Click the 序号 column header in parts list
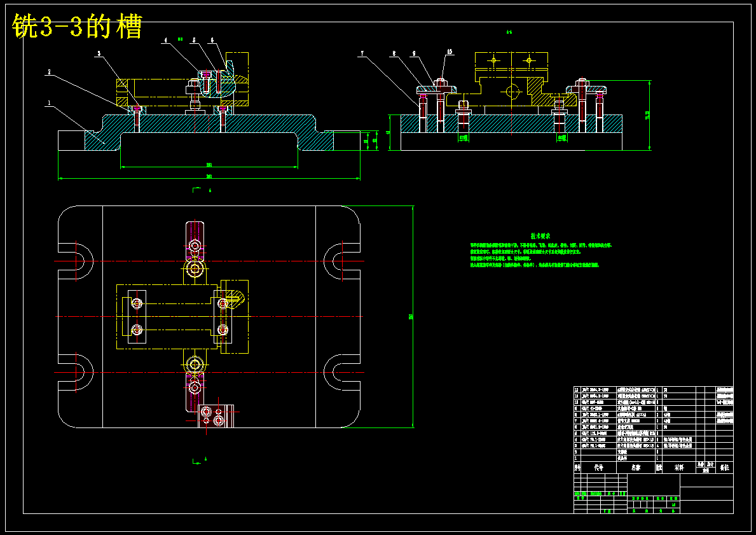The image size is (756, 535). [x=577, y=468]
